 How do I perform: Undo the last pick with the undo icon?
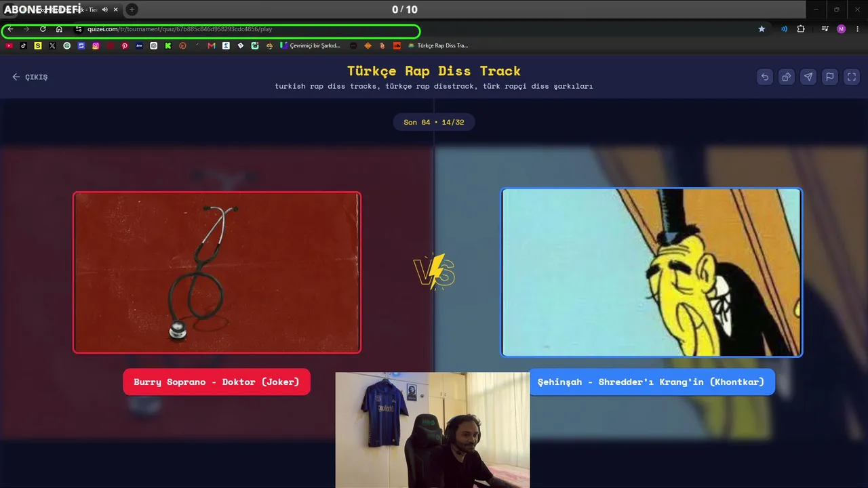coord(765,77)
